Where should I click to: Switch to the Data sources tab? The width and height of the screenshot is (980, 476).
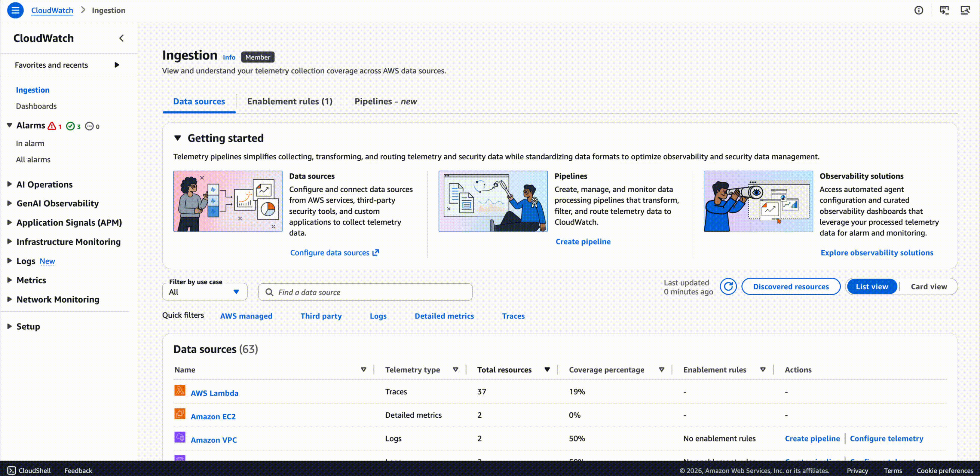click(x=199, y=102)
